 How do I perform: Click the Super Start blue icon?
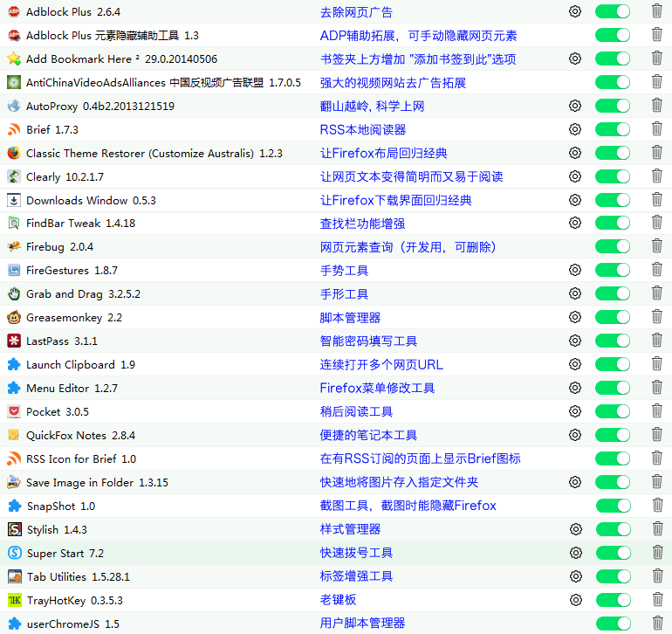15,553
